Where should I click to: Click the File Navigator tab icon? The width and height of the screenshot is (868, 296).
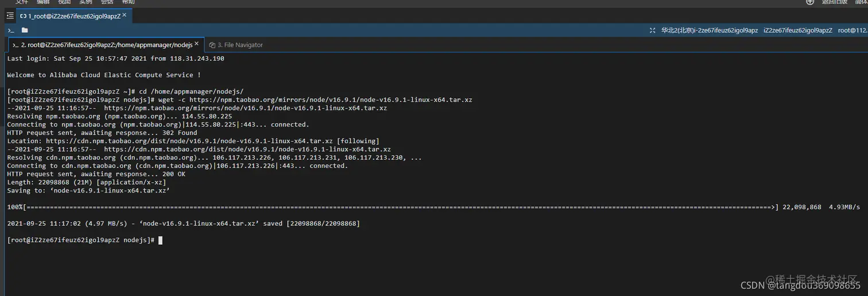pyautogui.click(x=212, y=45)
